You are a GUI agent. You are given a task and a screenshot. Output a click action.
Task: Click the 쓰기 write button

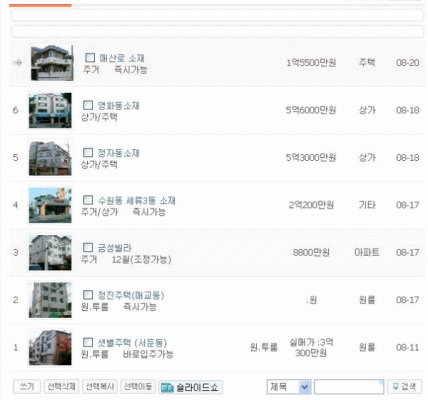(27, 387)
